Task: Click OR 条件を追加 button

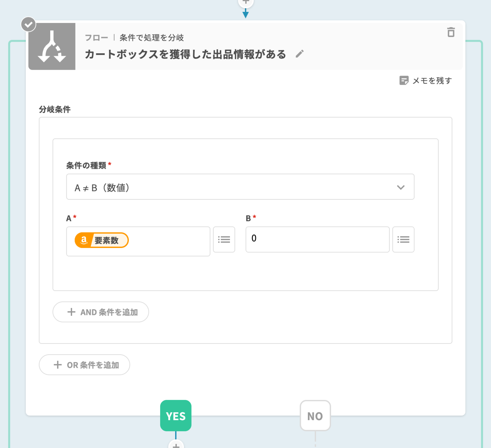Action: click(84, 365)
